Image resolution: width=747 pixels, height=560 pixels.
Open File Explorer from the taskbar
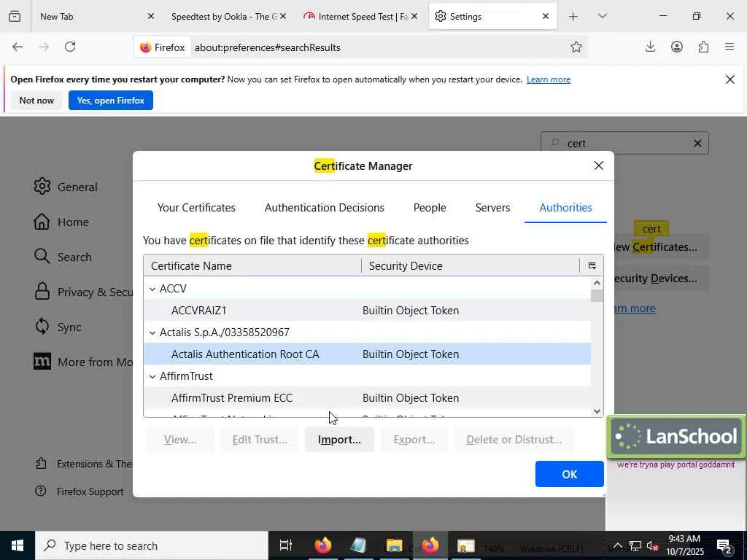394,545
